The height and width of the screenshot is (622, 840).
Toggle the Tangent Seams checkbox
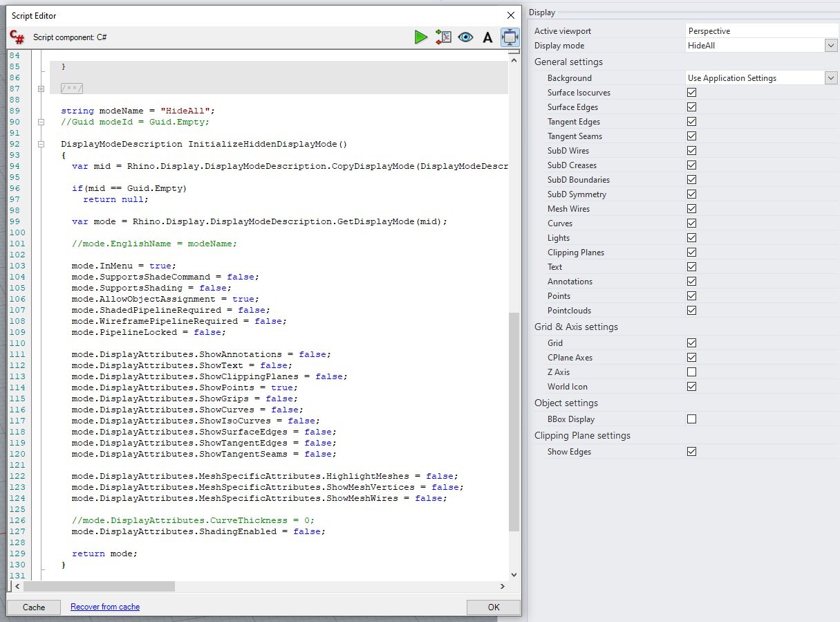tap(691, 136)
